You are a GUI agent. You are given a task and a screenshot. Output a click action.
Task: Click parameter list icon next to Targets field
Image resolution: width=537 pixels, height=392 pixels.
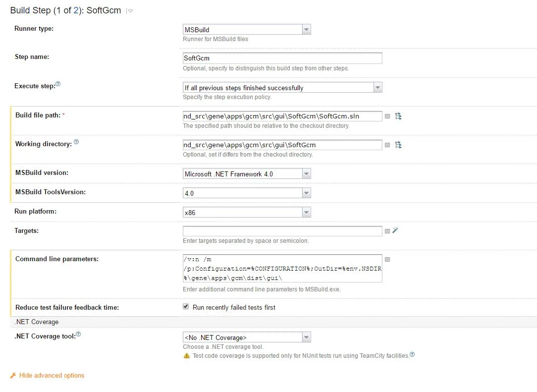387,231
